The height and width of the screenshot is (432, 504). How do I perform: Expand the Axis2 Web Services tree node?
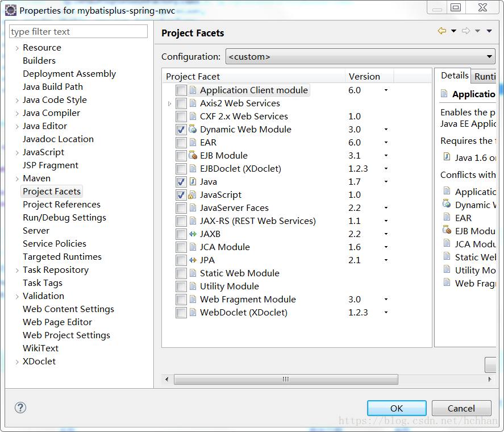coord(169,103)
